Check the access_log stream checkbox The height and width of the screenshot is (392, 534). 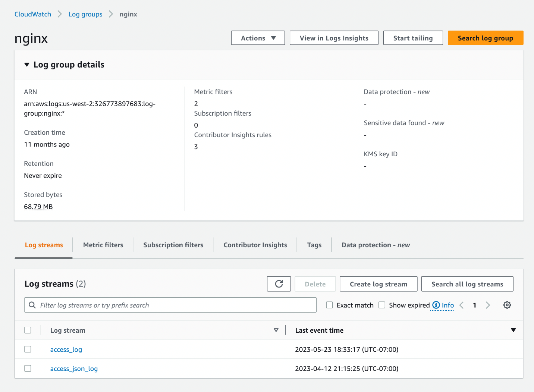tap(28, 349)
